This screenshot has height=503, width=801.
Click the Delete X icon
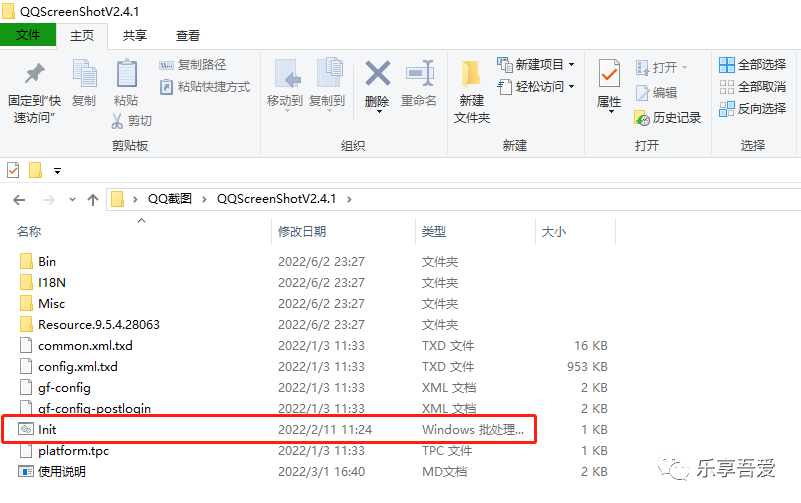click(x=378, y=73)
